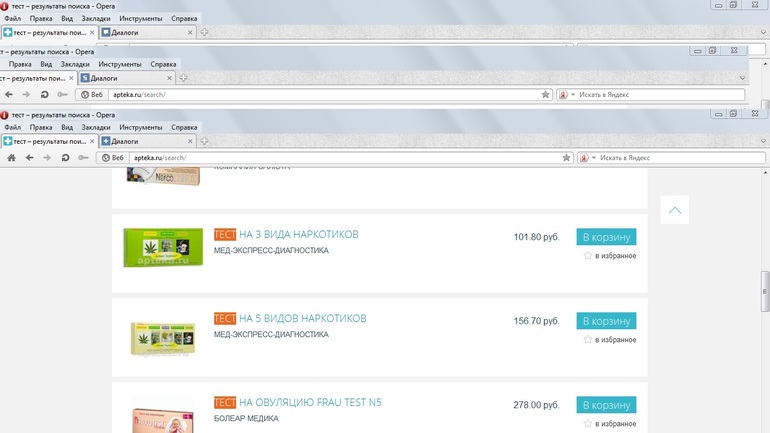
Task: Click the Back arrow in the frontmost Opera window
Action: (x=30, y=158)
